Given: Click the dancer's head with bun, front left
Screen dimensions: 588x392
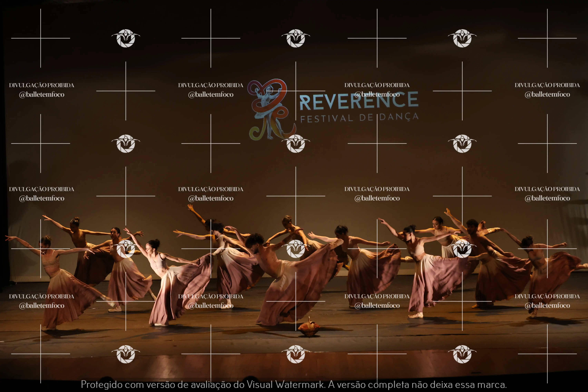Looking at the screenshot, I should [153, 245].
